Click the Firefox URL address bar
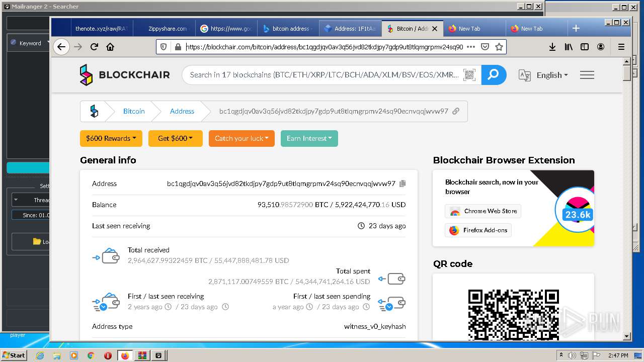 (x=324, y=47)
